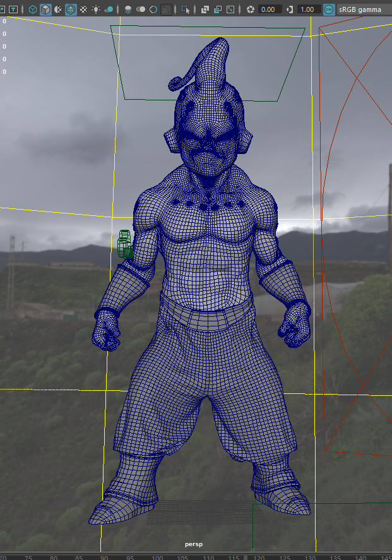Click the Exposure aperture icon
This screenshot has width=392, height=560.
[250, 9]
